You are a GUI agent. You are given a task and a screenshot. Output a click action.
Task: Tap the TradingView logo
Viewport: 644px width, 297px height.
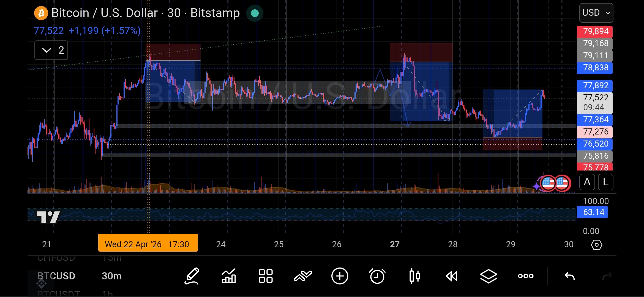[48, 218]
